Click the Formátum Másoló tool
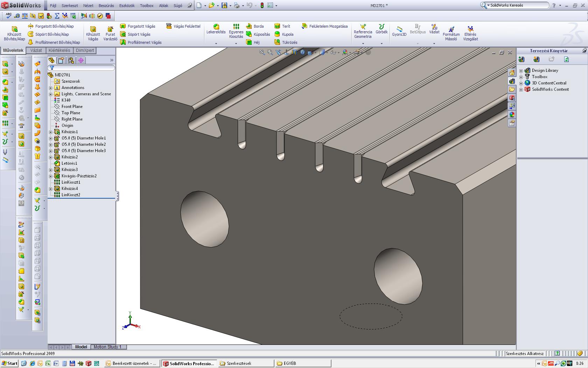This screenshot has width=588, height=368. coord(451,33)
